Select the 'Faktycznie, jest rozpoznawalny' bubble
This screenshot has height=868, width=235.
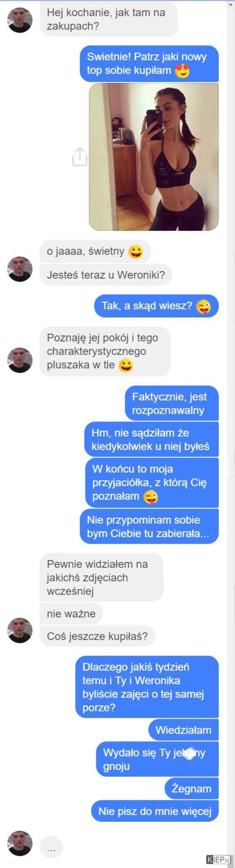click(x=172, y=403)
